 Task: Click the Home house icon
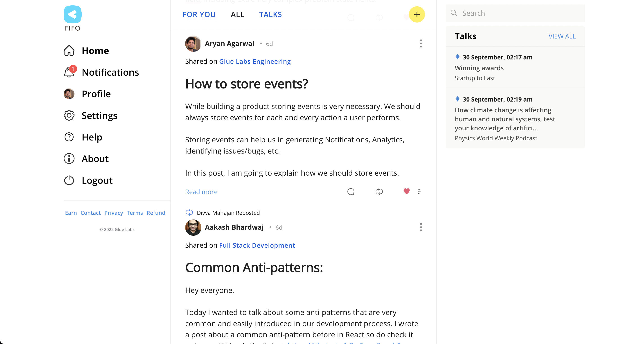pos(69,50)
